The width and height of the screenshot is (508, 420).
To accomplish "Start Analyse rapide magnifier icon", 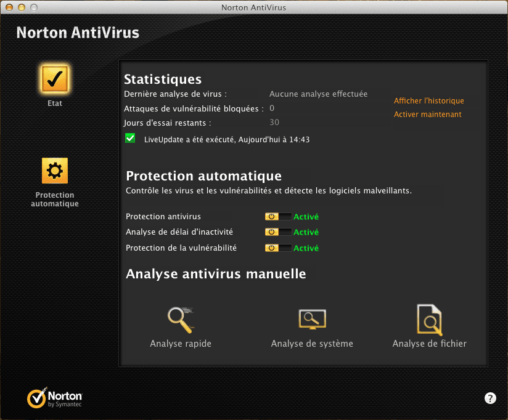I will pyautogui.click(x=181, y=319).
